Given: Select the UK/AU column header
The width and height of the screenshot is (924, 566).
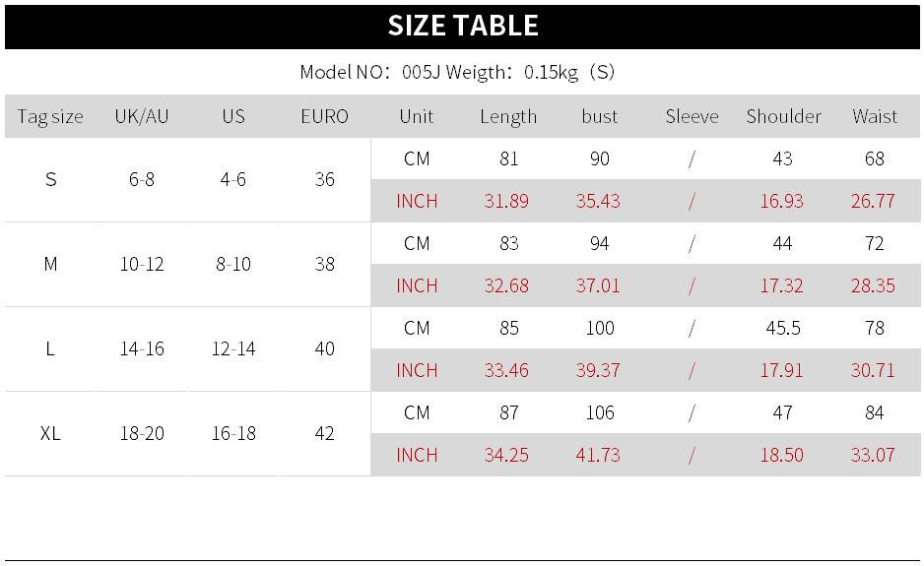Looking at the screenshot, I should pos(142,116).
